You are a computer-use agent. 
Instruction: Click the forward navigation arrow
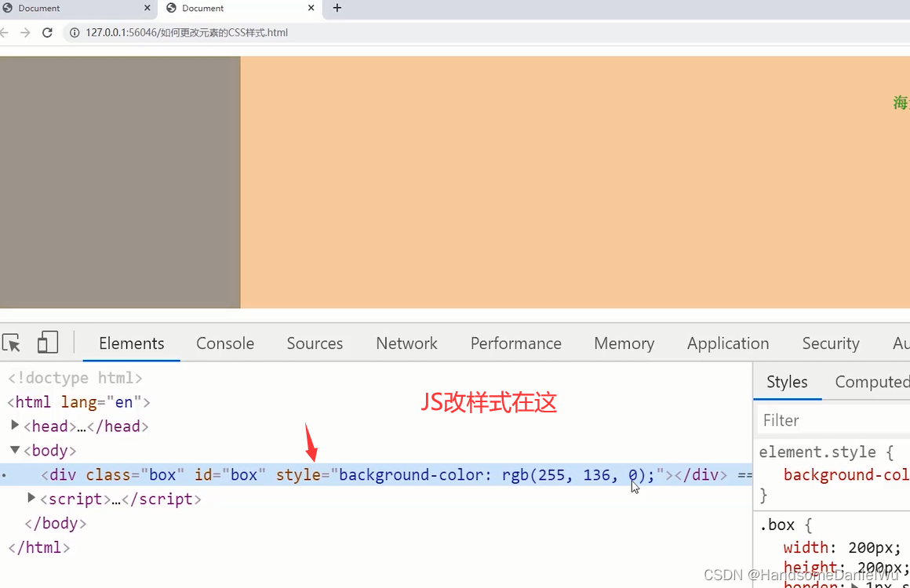tap(25, 32)
